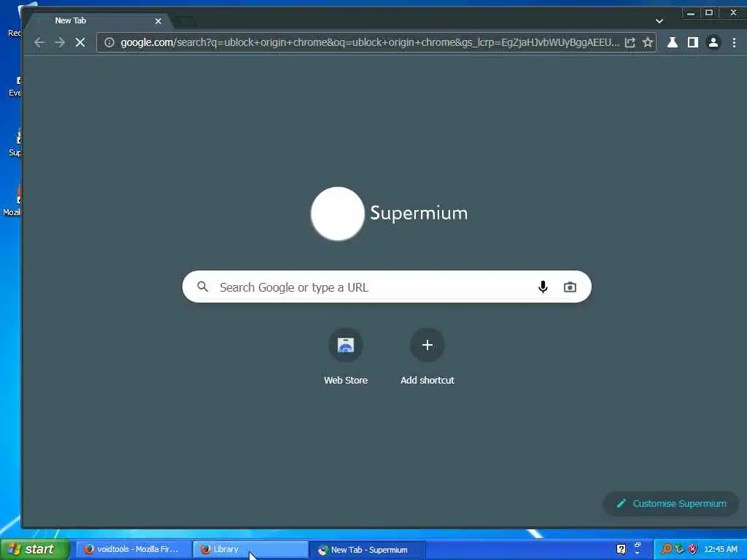Switch to the Library taskbar window
Screen dimensions: 747x560
click(251, 550)
